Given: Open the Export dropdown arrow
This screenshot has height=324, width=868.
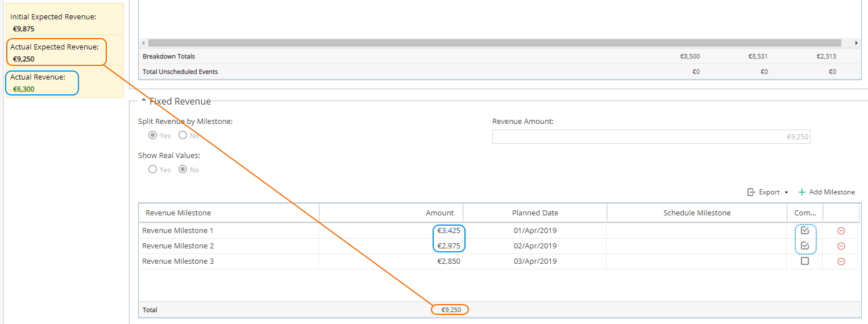Looking at the screenshot, I should 786,193.
